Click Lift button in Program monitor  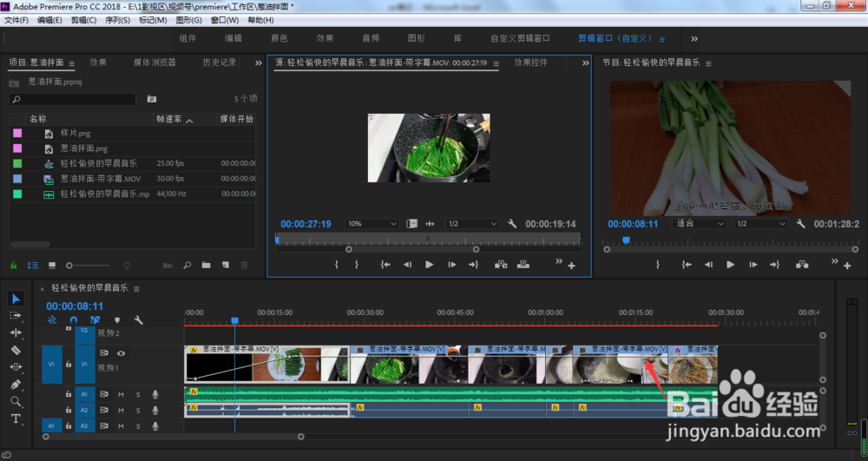[x=802, y=265]
